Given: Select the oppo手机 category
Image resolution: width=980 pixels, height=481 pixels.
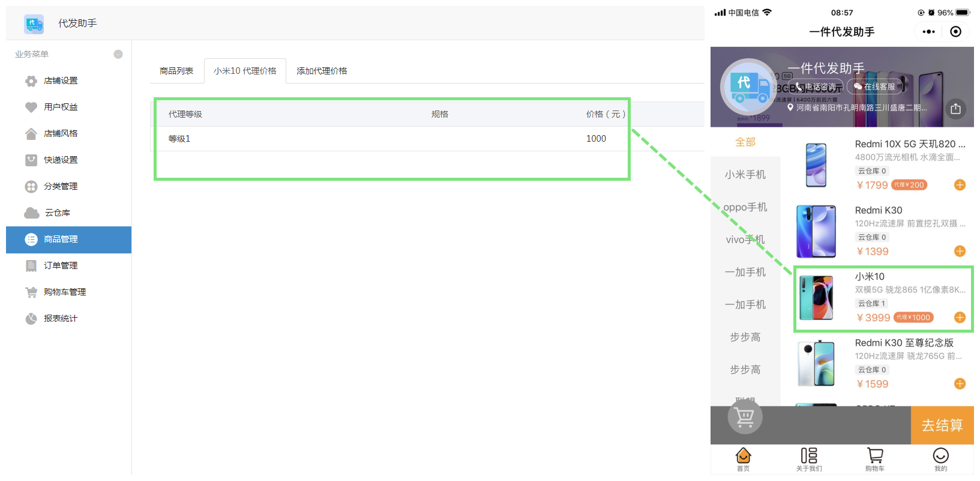Looking at the screenshot, I should point(745,207).
